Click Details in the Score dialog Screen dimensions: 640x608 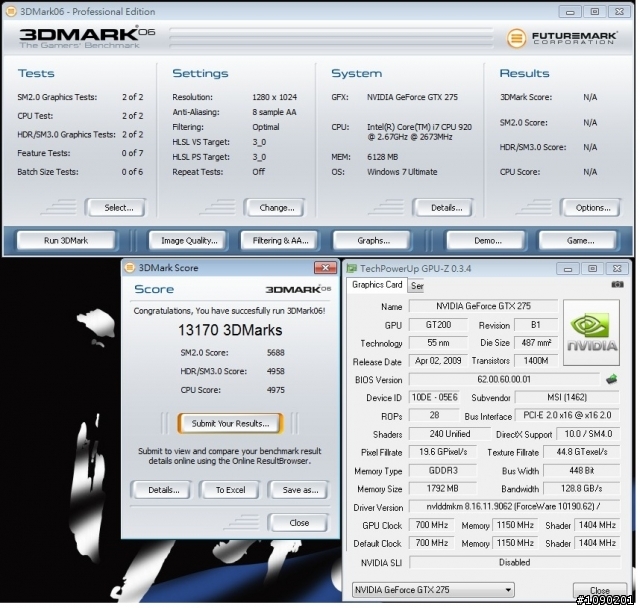pyautogui.click(x=163, y=490)
